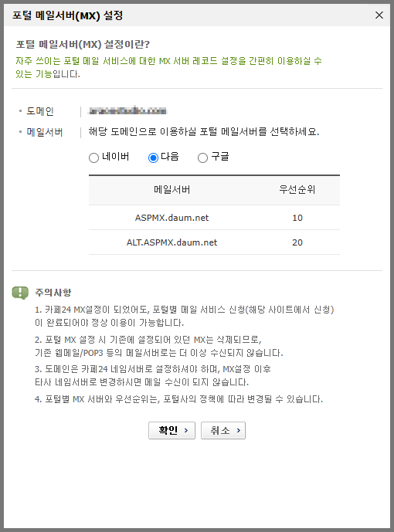Click the 포털 메일서버(MX) 설정이란? heading

click(x=83, y=45)
